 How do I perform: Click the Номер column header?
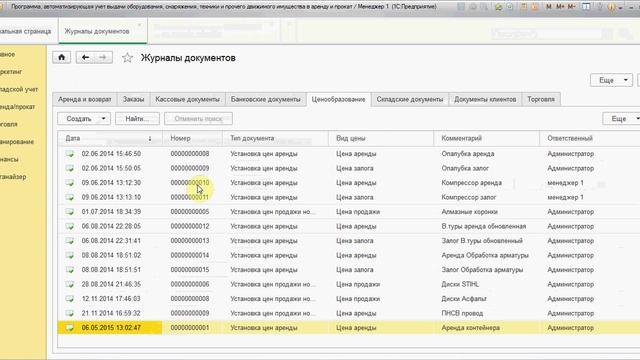pyautogui.click(x=193, y=138)
